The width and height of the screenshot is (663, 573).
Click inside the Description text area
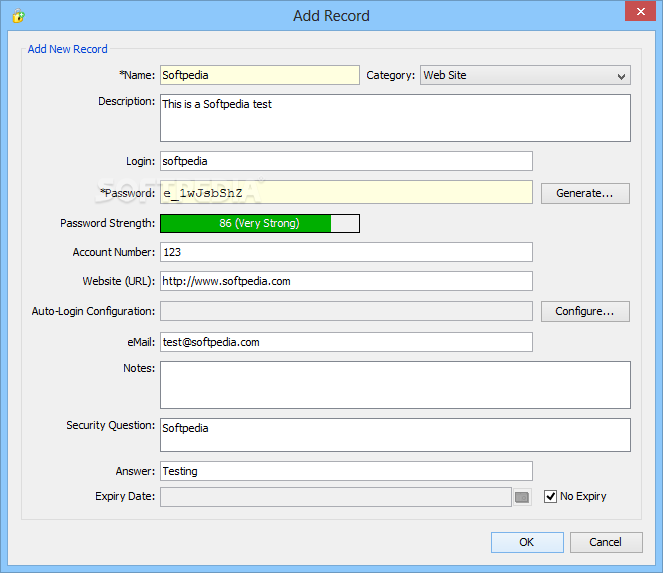tap(395, 118)
